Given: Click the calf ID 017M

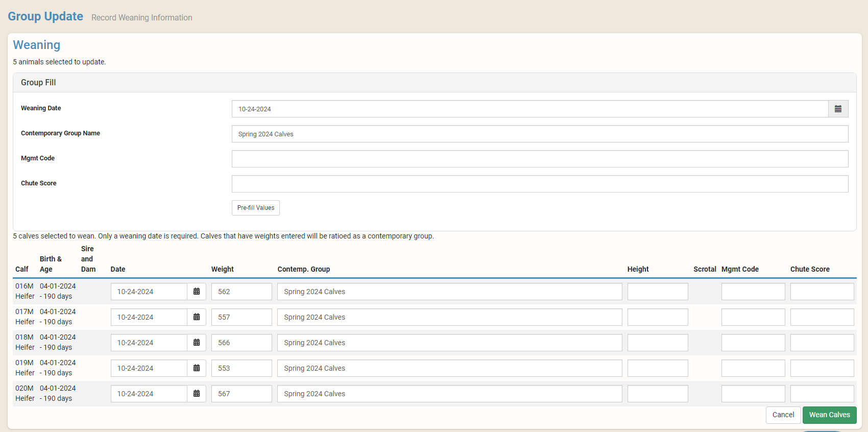Looking at the screenshot, I should click(x=25, y=311).
